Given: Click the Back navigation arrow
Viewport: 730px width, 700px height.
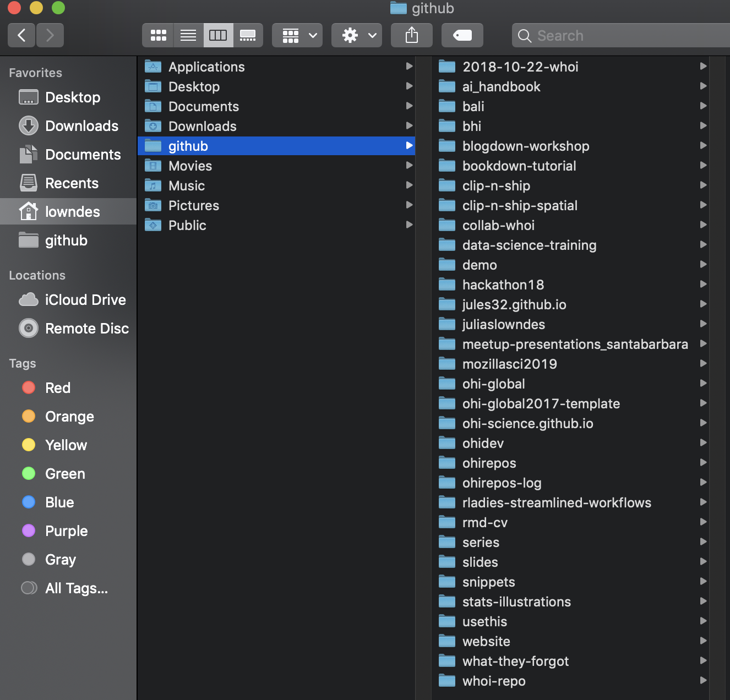Looking at the screenshot, I should pos(21,36).
